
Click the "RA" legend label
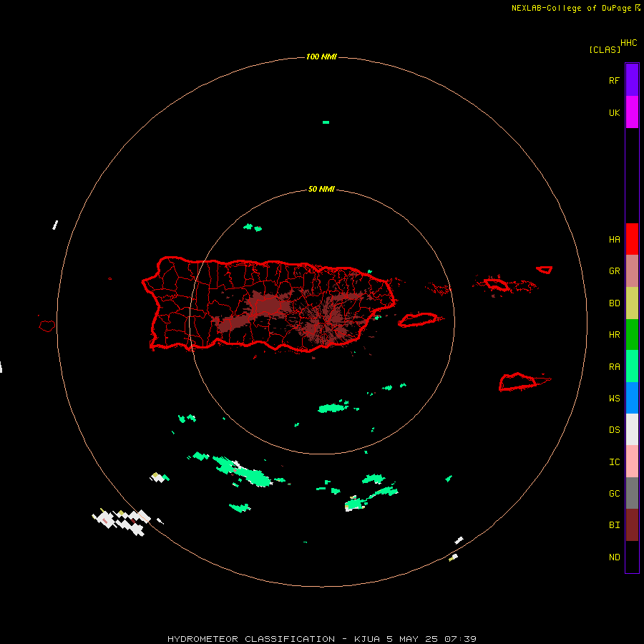pos(614,367)
